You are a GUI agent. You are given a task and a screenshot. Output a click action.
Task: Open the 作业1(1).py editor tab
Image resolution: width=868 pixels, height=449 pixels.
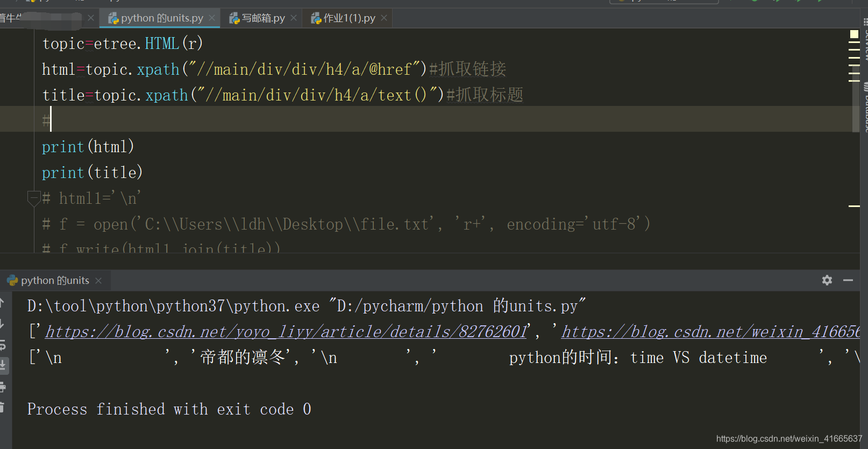pyautogui.click(x=349, y=18)
